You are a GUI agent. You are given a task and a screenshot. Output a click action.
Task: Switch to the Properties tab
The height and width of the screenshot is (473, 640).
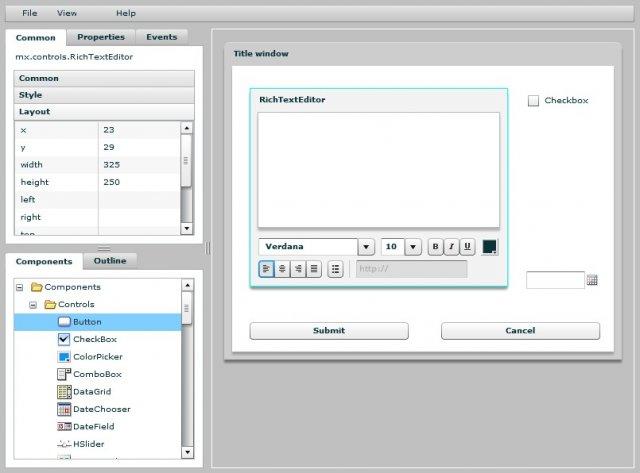(101, 37)
